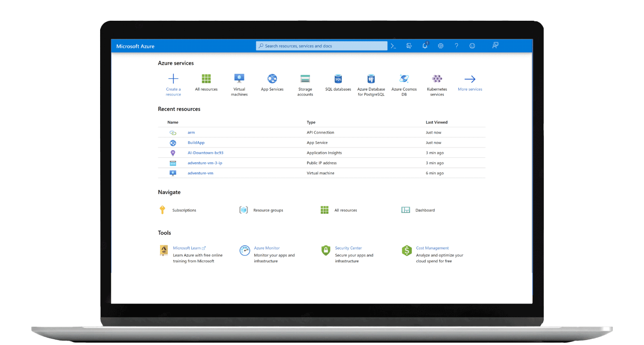This screenshot has width=644, height=345.
Task: Click the API Connection icon beside arm
Action: (x=173, y=133)
